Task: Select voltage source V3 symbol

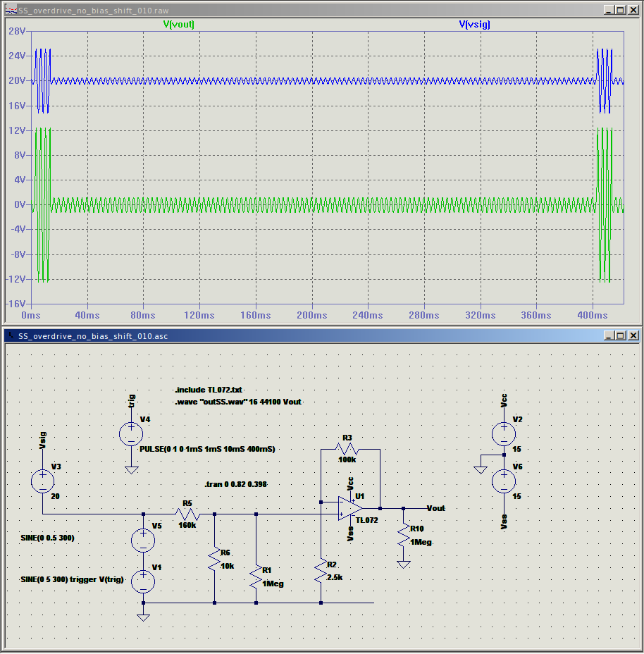Action: 42,481
